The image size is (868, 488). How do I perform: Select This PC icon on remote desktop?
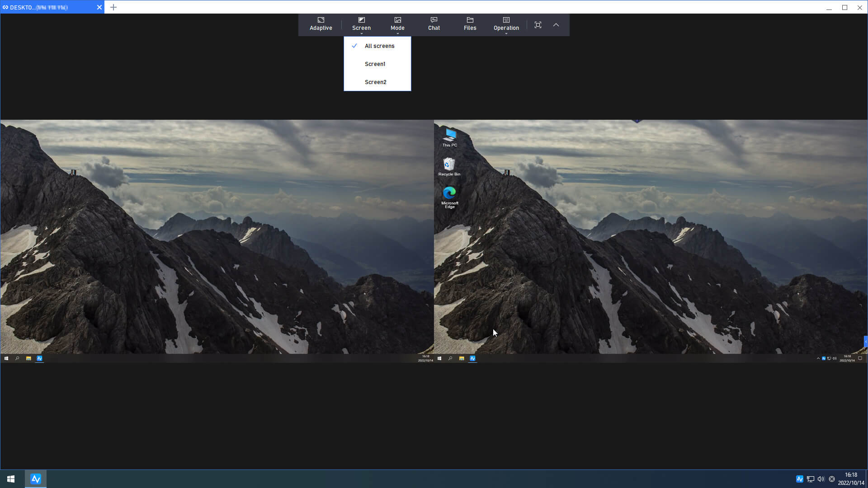point(449,137)
